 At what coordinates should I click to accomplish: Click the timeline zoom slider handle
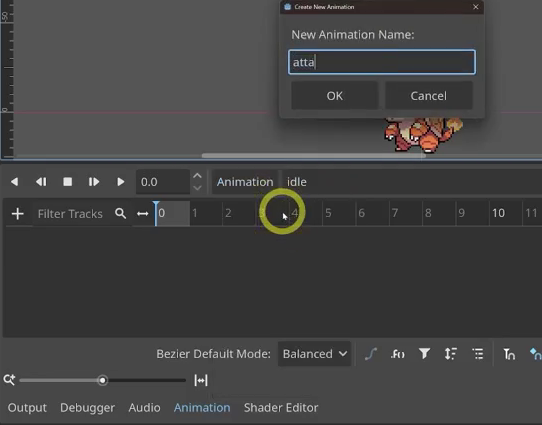(x=102, y=380)
